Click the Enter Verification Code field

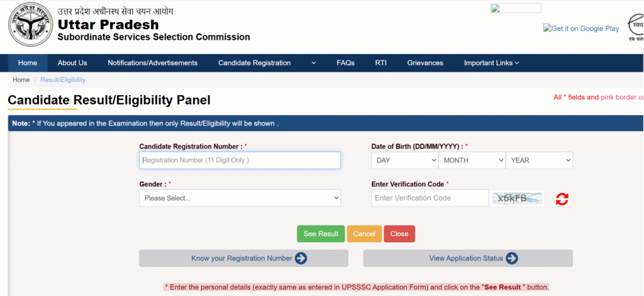click(430, 198)
